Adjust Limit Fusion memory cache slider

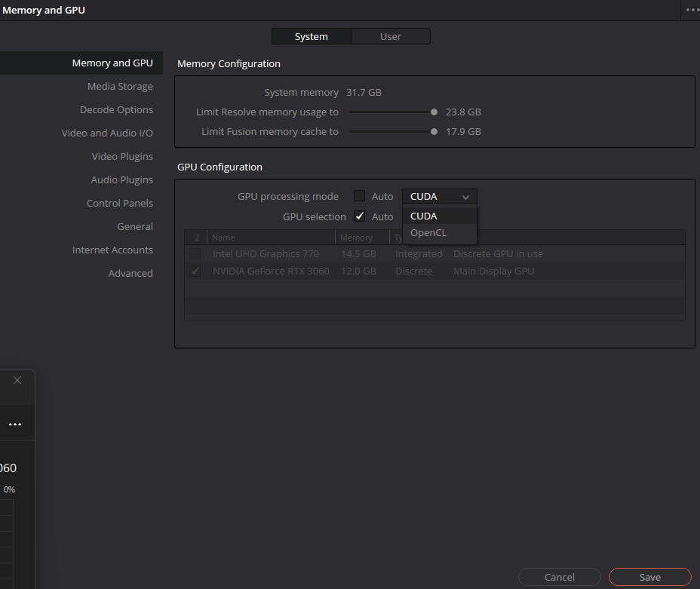[x=434, y=132]
